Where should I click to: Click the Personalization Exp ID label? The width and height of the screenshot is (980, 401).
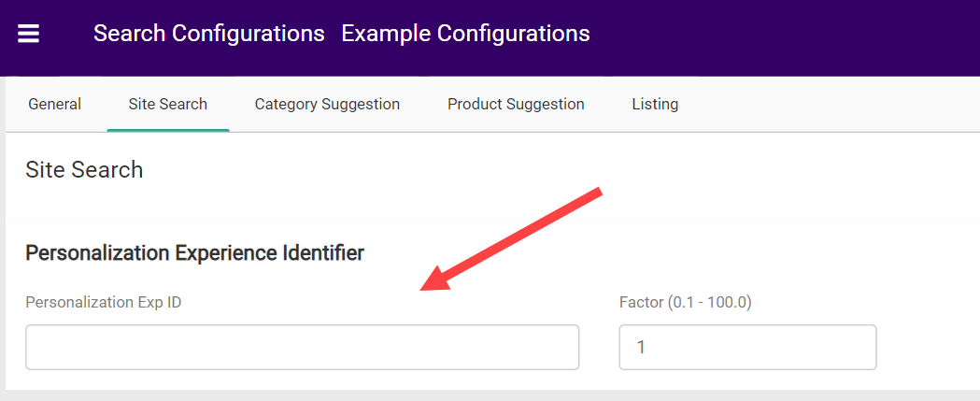pyautogui.click(x=103, y=302)
